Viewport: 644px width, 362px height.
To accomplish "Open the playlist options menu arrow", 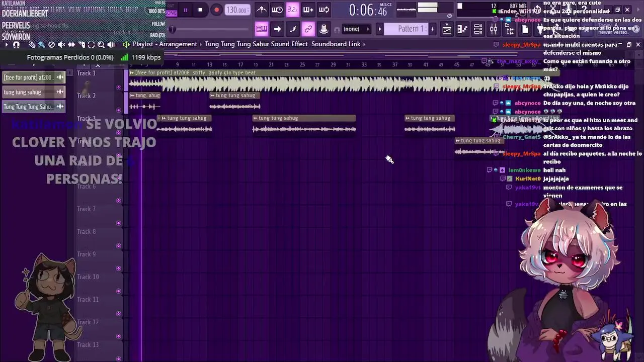I will pyautogui.click(x=7, y=45).
